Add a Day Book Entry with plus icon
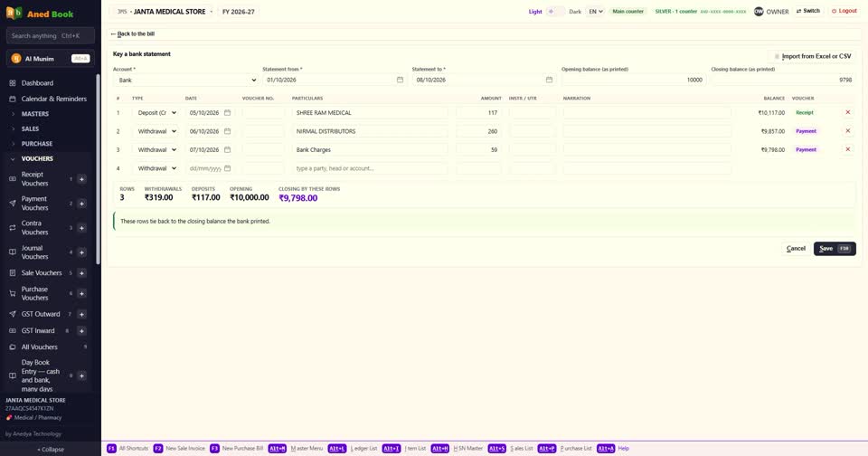This screenshot has width=868, height=456. (81, 375)
